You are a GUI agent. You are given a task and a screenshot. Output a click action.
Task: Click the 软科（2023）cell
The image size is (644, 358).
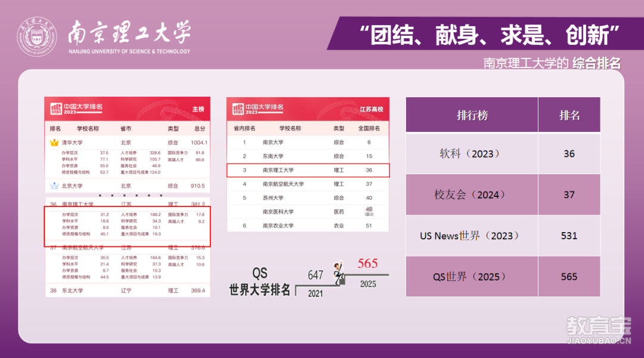pos(472,154)
